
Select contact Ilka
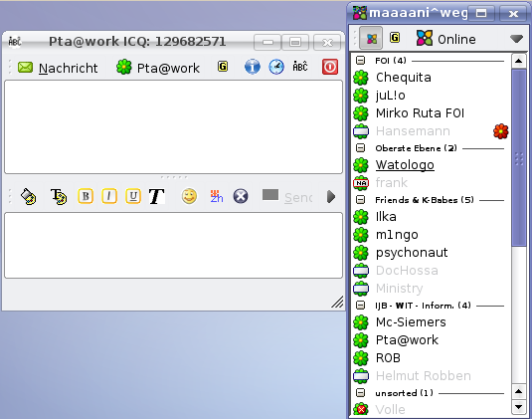coord(386,217)
